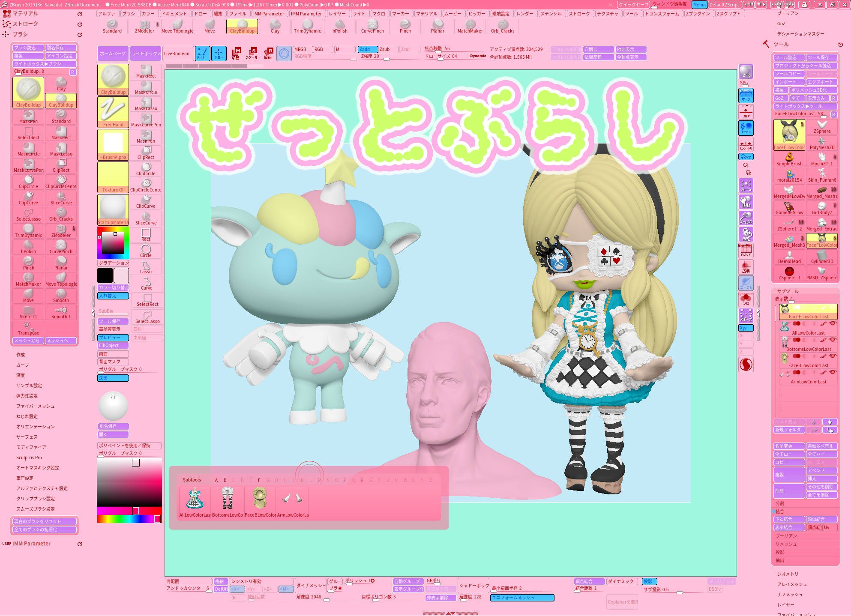Viewport: 851px width, 616px height.
Task: Click the ダイナメッシュ button
Action: point(311,586)
